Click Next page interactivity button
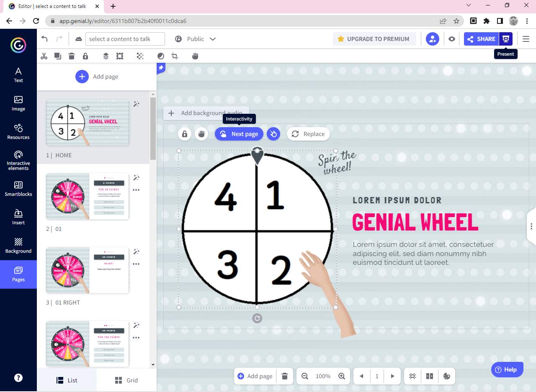Image resolution: width=536 pixels, height=392 pixels. (x=239, y=134)
